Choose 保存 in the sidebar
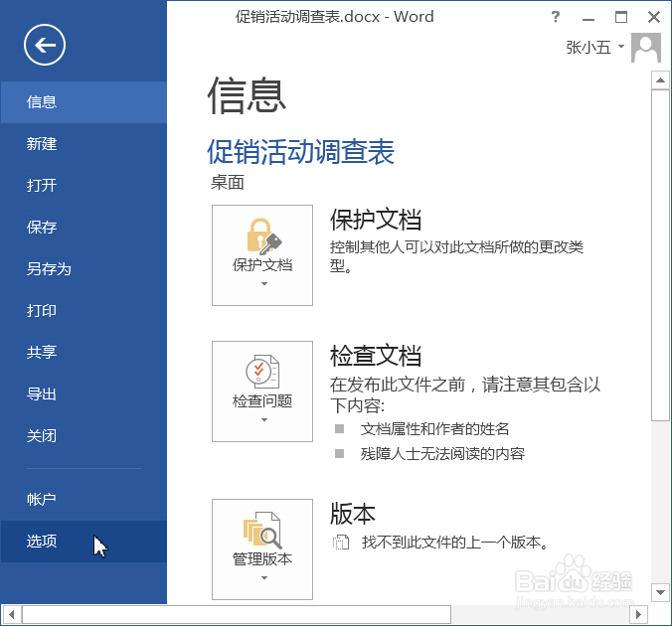 click(x=84, y=228)
